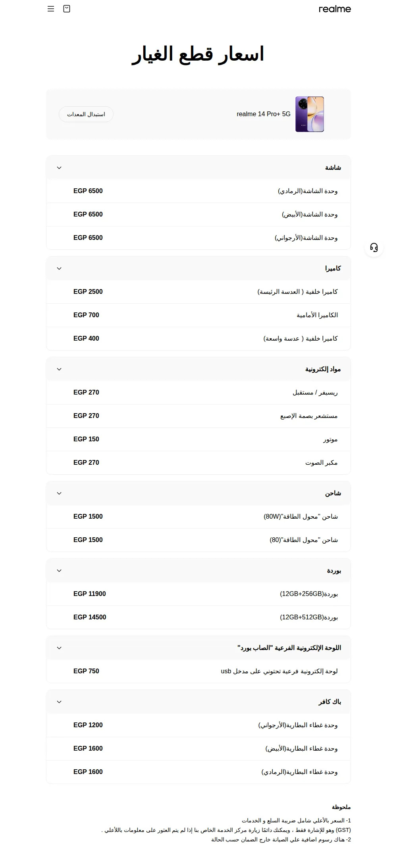
Task: Click the realme 14 Pro+ 5G model name
Action: point(264,114)
